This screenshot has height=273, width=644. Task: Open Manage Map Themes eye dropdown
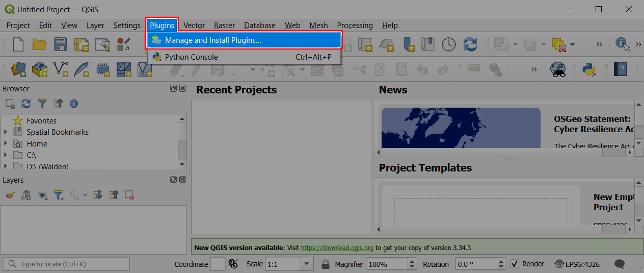pos(42,195)
